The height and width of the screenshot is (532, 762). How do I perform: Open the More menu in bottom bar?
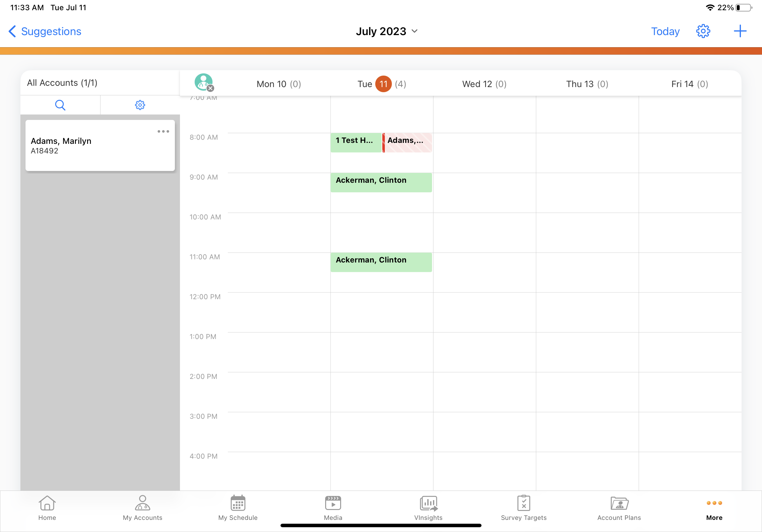[714, 508]
